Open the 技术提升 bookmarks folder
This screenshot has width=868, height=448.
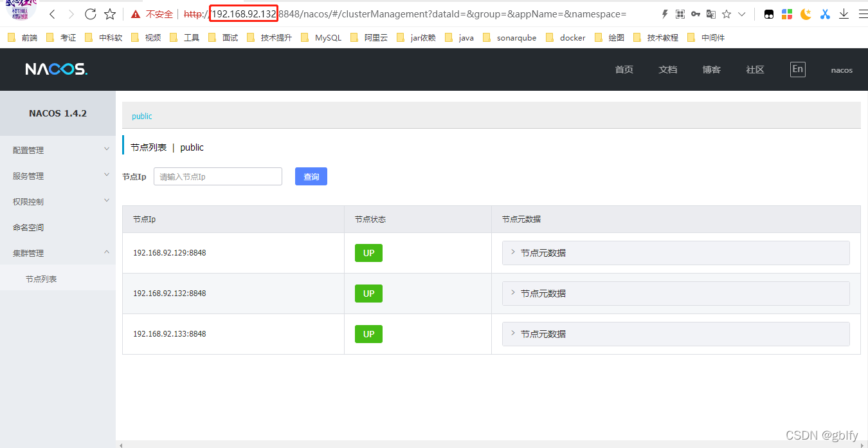269,38
